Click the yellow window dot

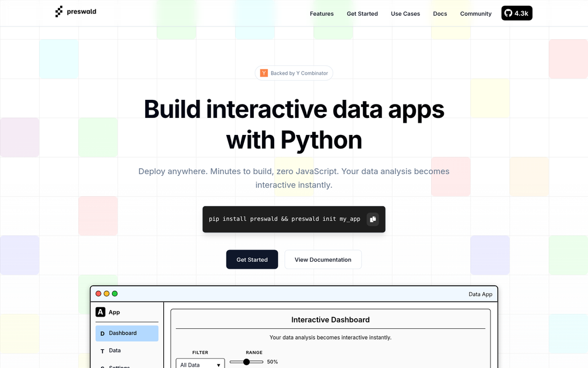click(107, 294)
